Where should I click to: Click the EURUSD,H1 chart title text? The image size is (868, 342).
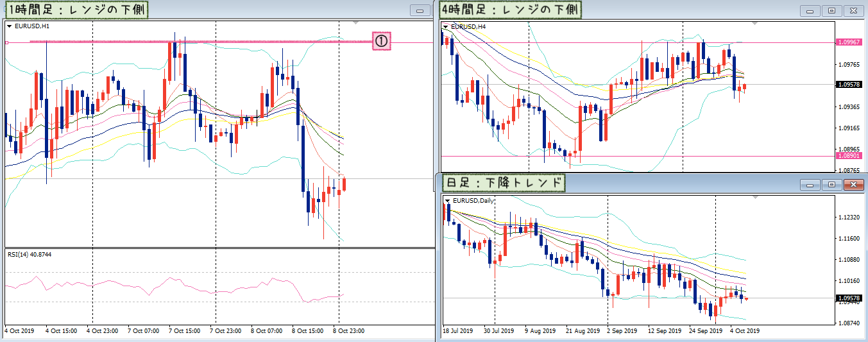[x=32, y=26]
